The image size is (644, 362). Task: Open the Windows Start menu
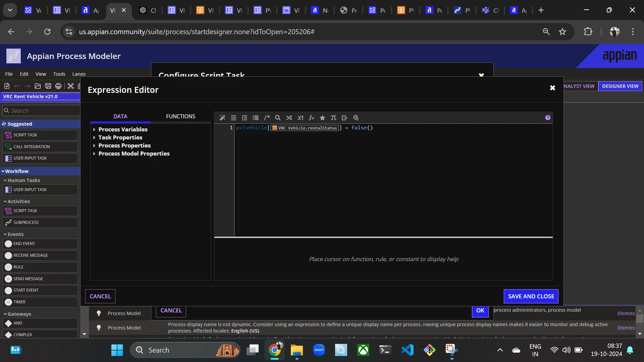point(117,350)
